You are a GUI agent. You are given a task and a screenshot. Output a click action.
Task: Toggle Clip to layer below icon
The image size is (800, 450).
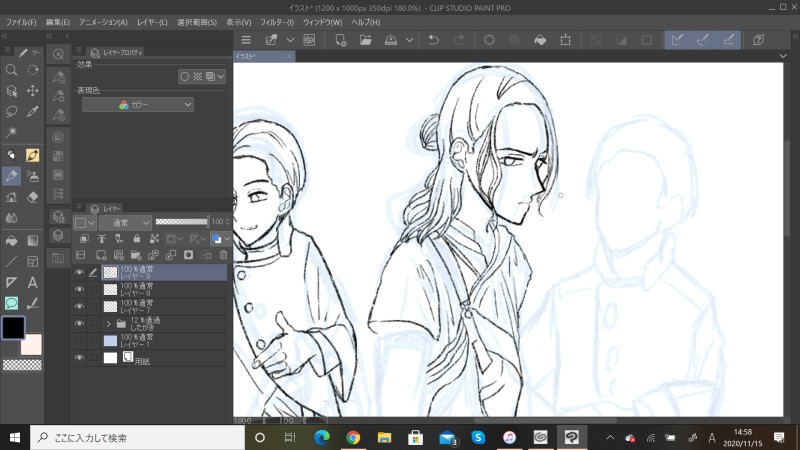click(84, 238)
